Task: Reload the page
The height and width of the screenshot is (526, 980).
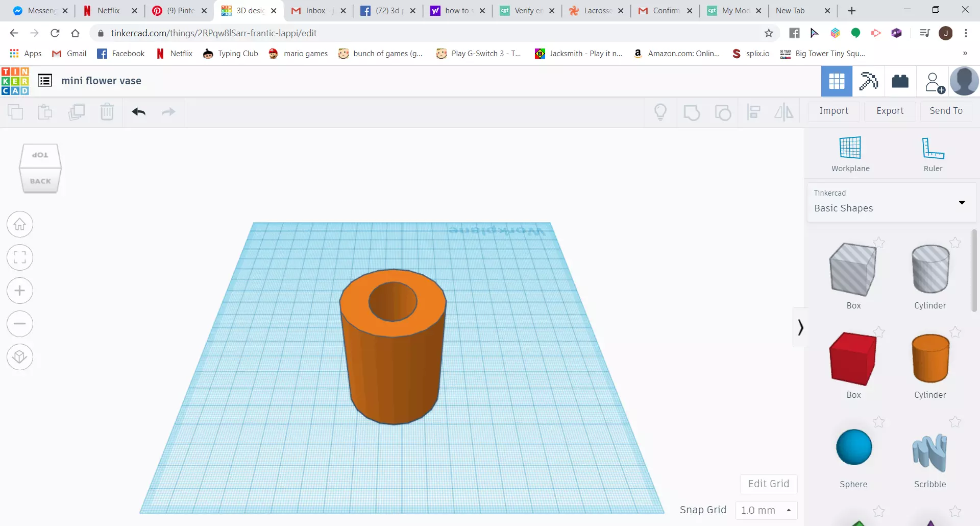Action: (55, 33)
